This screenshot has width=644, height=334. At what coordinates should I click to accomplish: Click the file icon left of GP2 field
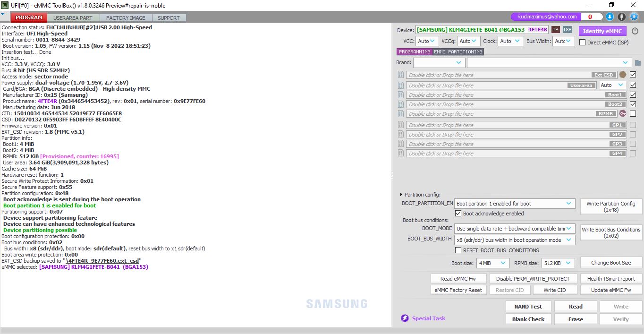point(401,134)
